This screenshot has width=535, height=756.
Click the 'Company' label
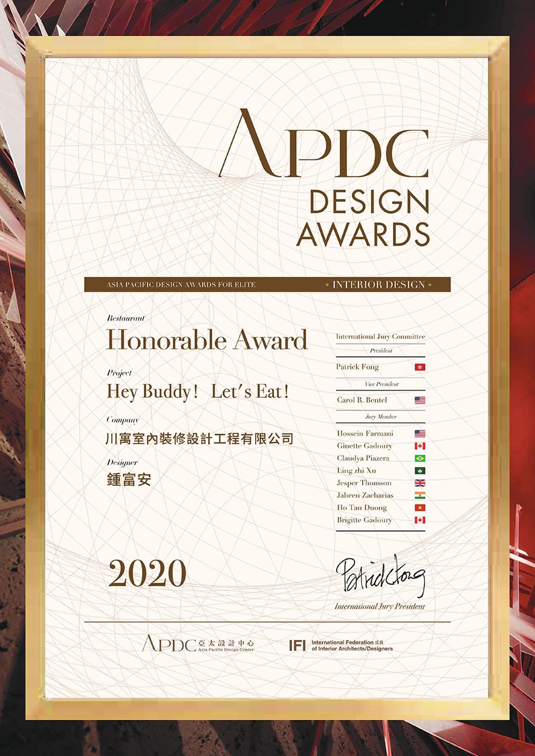[123, 420]
